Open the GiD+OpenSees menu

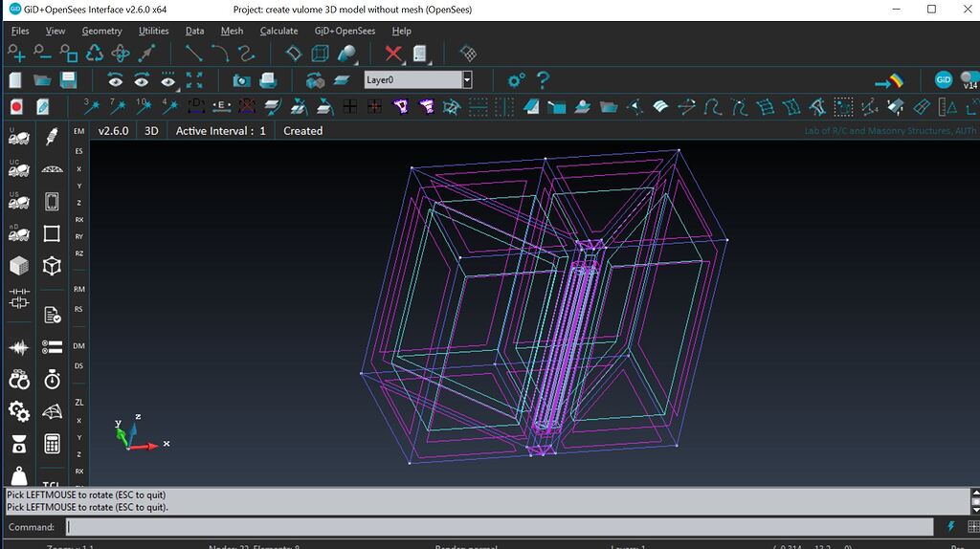pos(345,31)
